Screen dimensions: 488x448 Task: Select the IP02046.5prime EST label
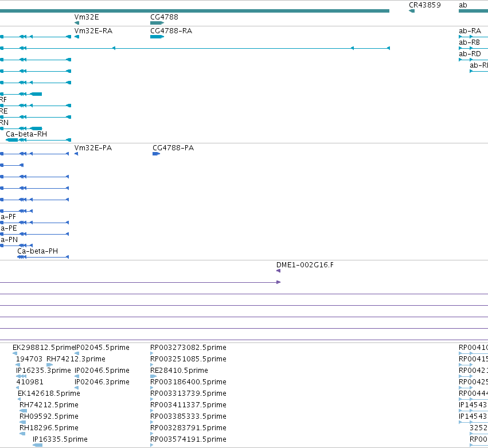(x=101, y=371)
